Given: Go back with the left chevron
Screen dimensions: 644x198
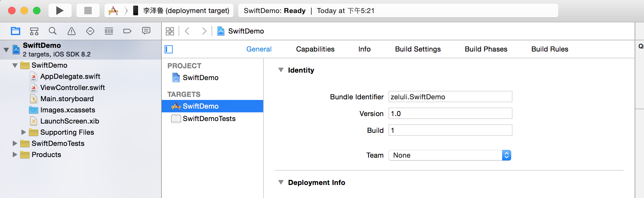Looking at the screenshot, I should [187, 31].
